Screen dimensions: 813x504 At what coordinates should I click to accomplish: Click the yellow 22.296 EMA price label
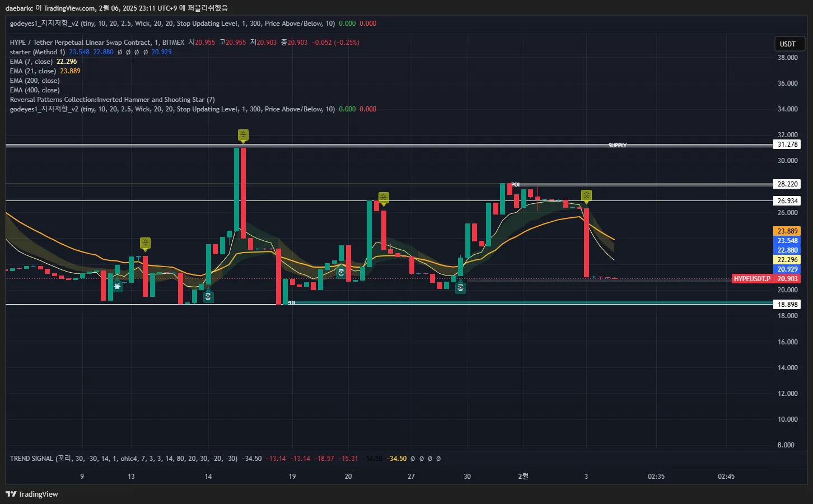click(787, 260)
